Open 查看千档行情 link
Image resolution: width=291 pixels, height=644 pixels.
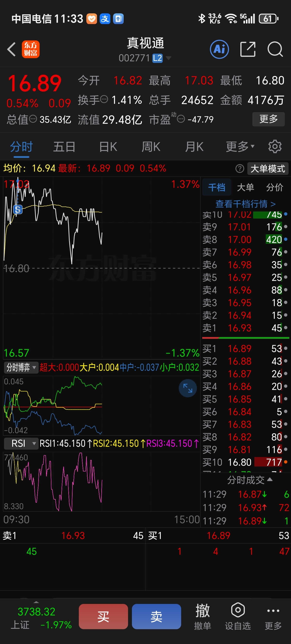246,204
